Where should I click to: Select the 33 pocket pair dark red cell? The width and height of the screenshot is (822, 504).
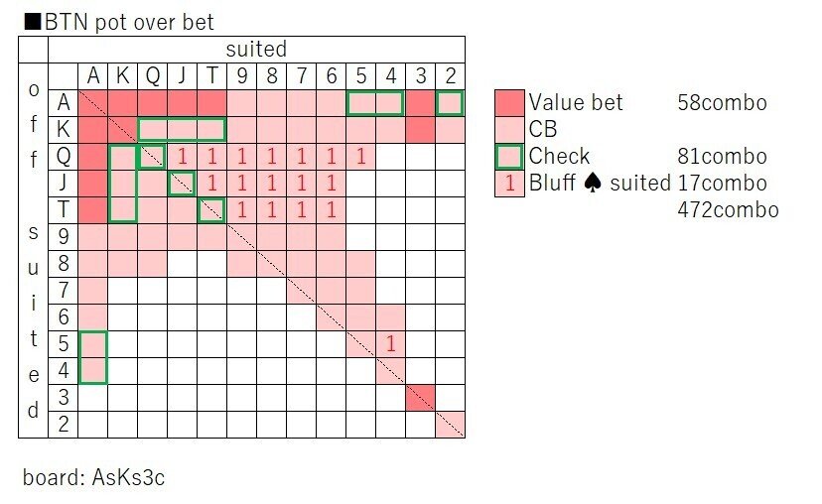click(421, 398)
